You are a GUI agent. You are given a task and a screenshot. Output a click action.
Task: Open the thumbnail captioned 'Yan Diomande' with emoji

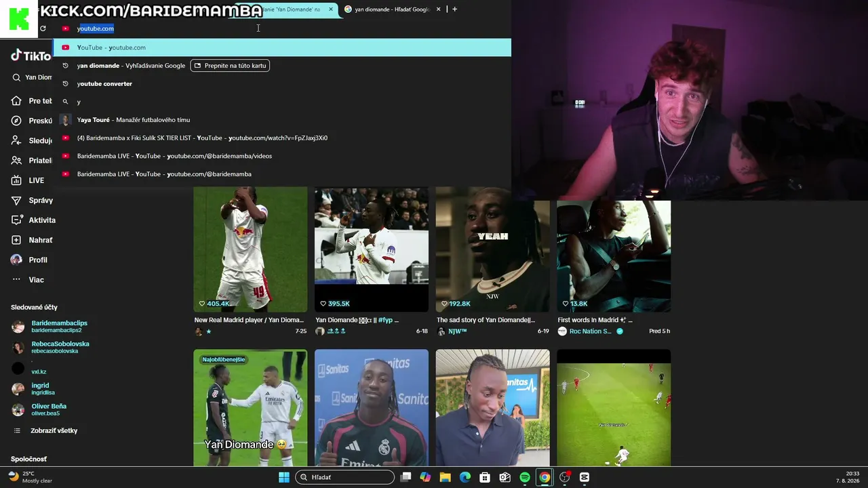pos(250,408)
